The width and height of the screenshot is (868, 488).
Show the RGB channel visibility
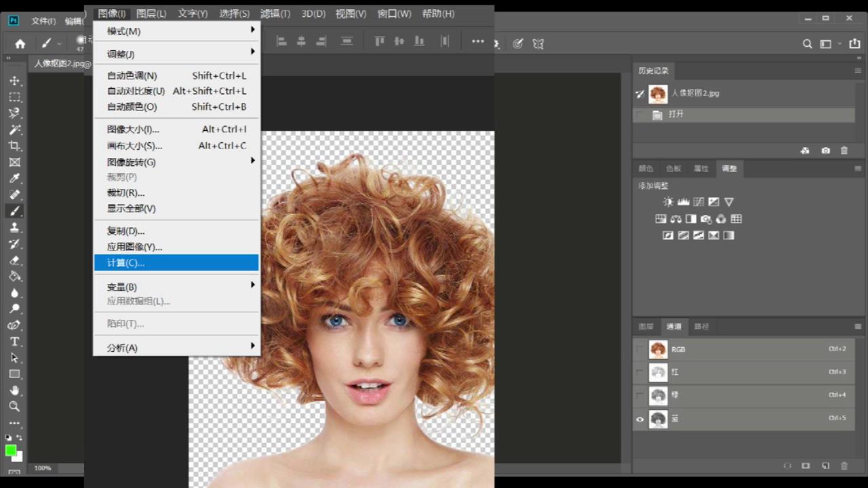coord(639,350)
